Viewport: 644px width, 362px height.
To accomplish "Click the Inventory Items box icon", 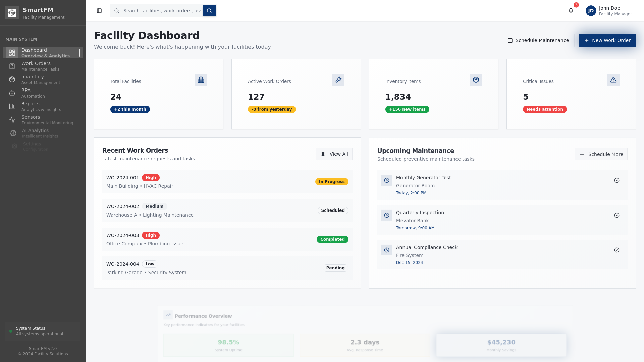I will click(x=476, y=80).
